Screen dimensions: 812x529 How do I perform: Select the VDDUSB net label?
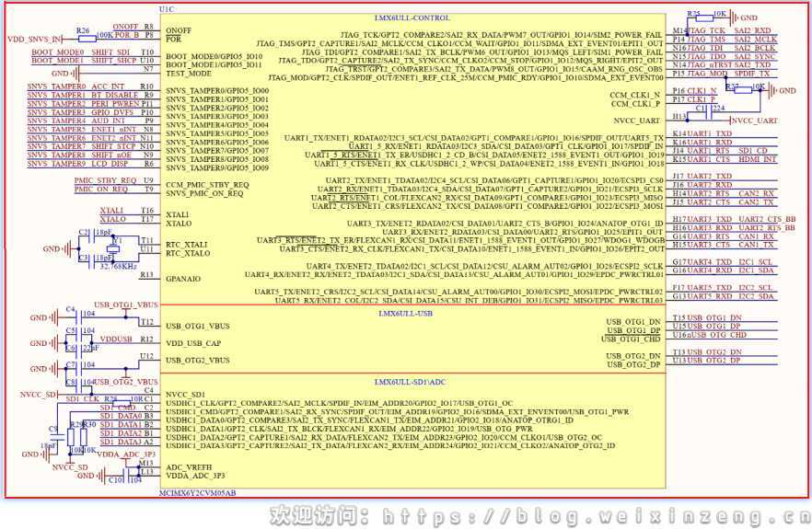pyautogui.click(x=116, y=339)
